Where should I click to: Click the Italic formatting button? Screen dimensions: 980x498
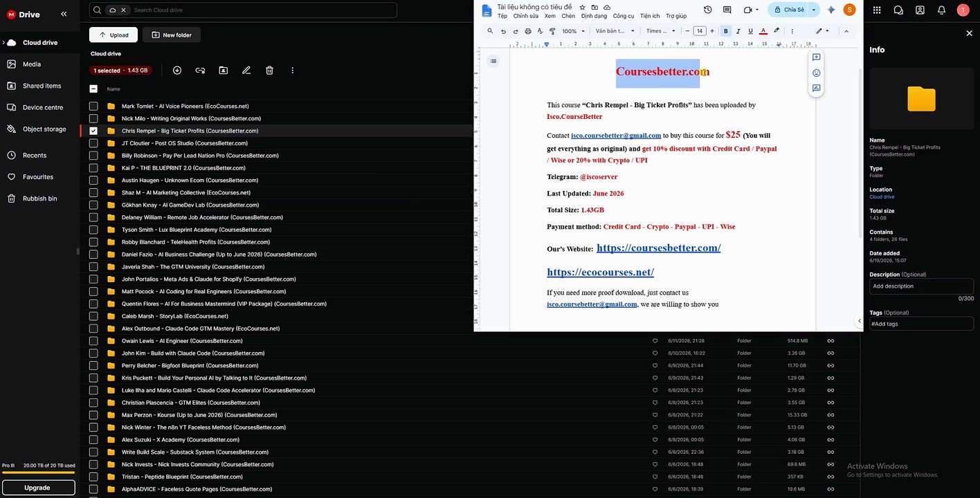738,31
